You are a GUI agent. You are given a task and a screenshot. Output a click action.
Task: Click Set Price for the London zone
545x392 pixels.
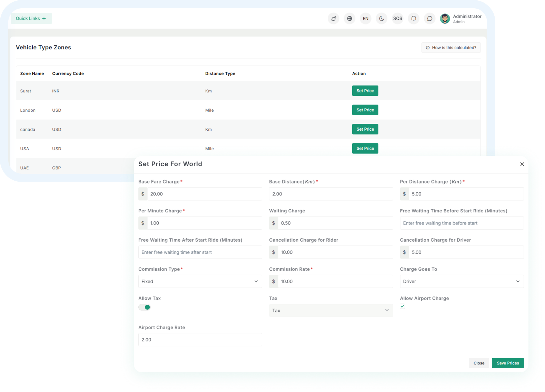pyautogui.click(x=365, y=110)
